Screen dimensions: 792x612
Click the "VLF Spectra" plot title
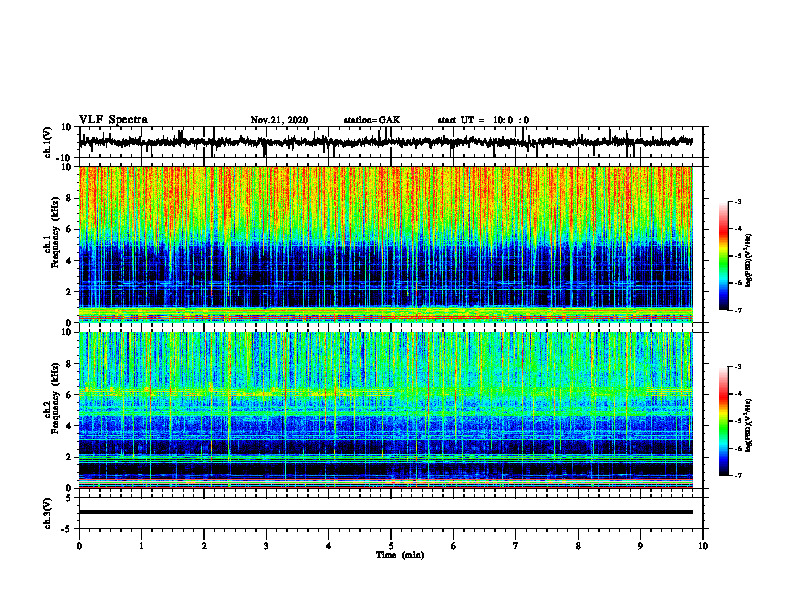pos(113,120)
